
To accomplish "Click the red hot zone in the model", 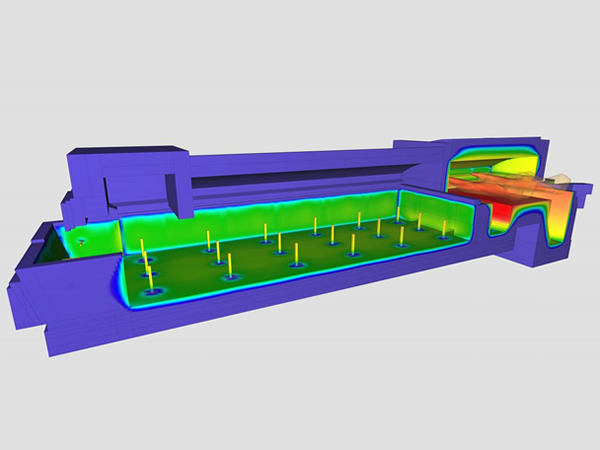I will [504, 216].
